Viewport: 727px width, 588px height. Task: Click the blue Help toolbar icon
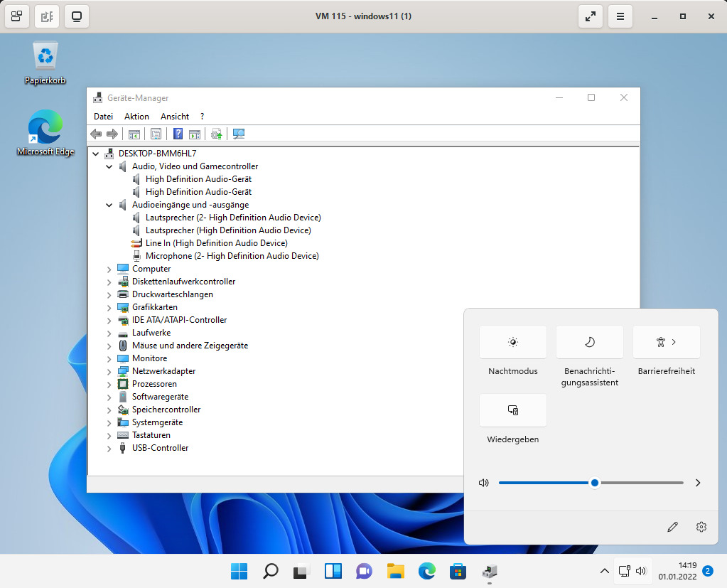(178, 134)
